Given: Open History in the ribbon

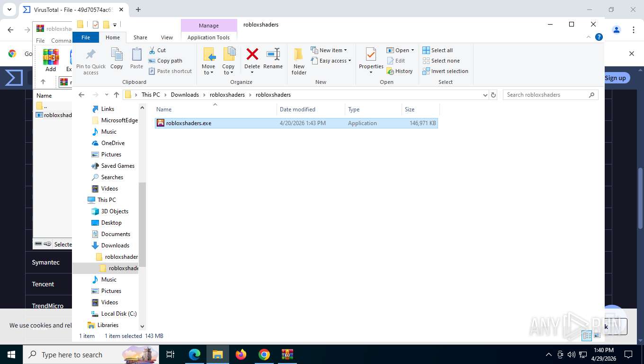Looking at the screenshot, I should pyautogui.click(x=400, y=71).
